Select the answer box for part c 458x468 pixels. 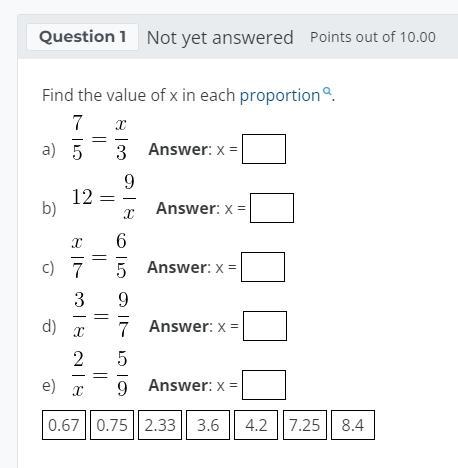263,267
